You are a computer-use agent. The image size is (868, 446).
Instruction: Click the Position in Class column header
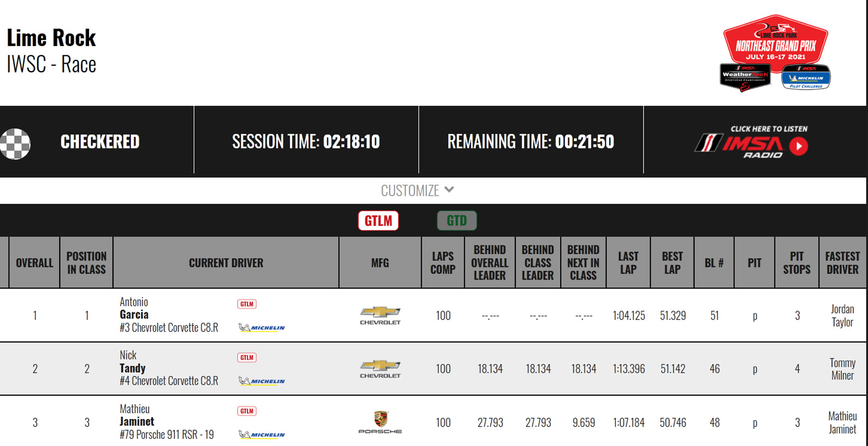86,263
